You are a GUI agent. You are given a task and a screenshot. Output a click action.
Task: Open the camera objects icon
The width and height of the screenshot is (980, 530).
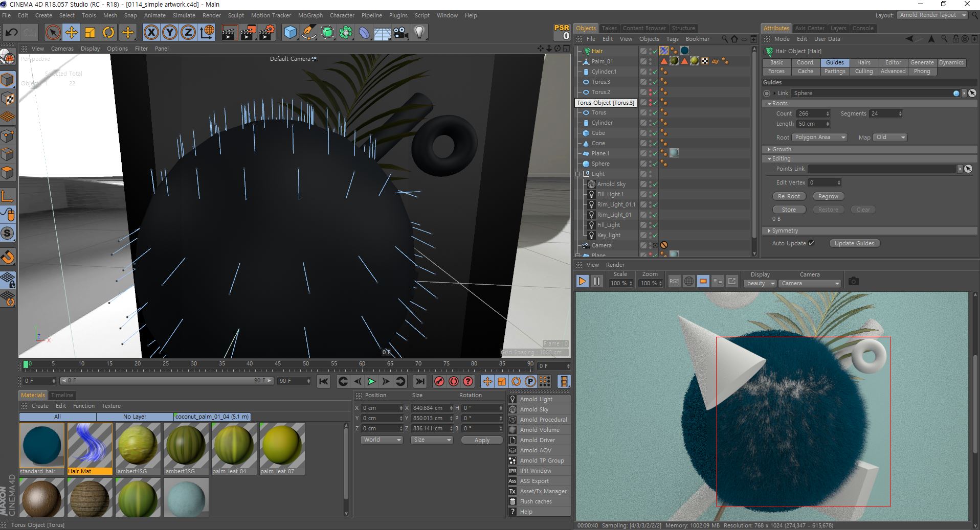[401, 33]
